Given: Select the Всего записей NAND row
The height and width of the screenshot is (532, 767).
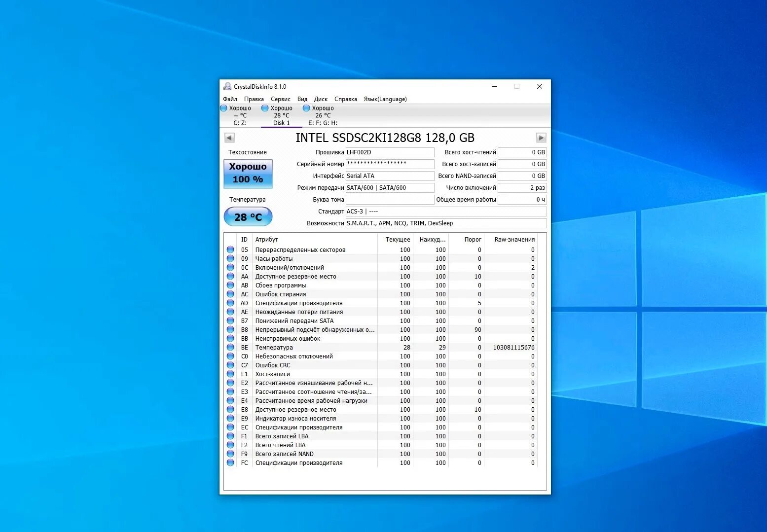Looking at the screenshot, I should point(381,454).
